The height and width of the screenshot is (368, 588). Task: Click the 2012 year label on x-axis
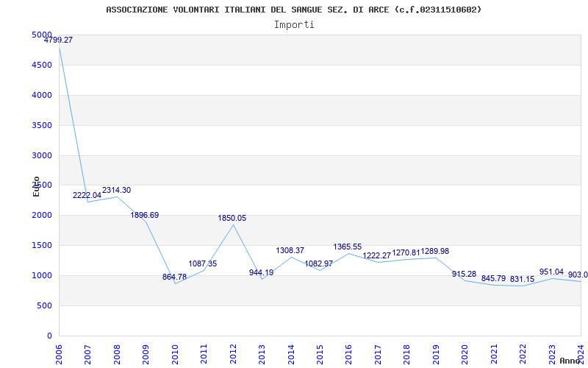233,353
